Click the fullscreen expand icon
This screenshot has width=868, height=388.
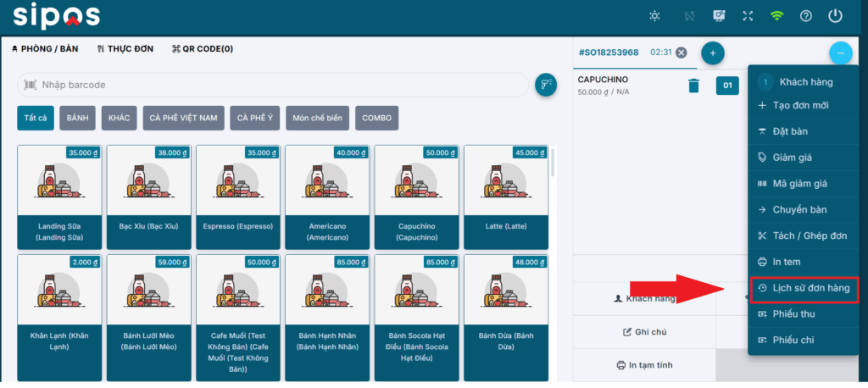pyautogui.click(x=747, y=16)
